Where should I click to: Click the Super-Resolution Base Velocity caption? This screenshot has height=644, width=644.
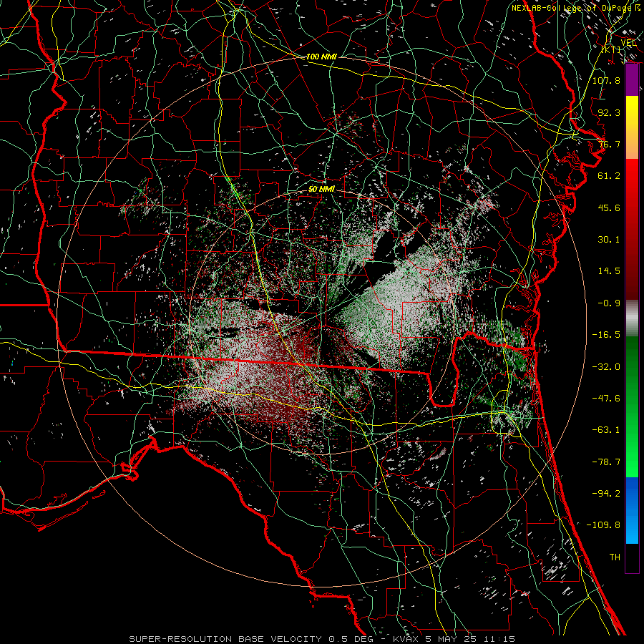322,639
